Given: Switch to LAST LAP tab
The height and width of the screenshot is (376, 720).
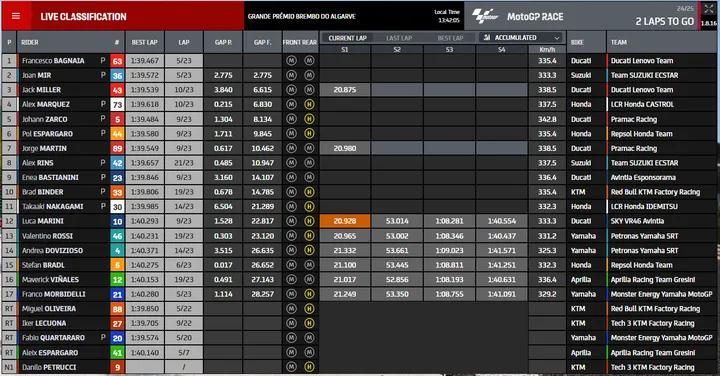Looking at the screenshot, I should coord(399,38).
